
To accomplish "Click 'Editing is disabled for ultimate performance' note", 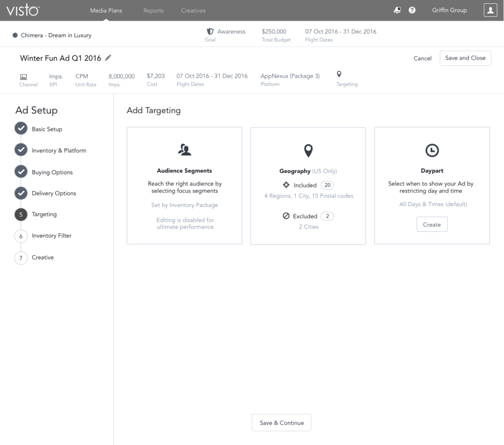I will point(185,223).
